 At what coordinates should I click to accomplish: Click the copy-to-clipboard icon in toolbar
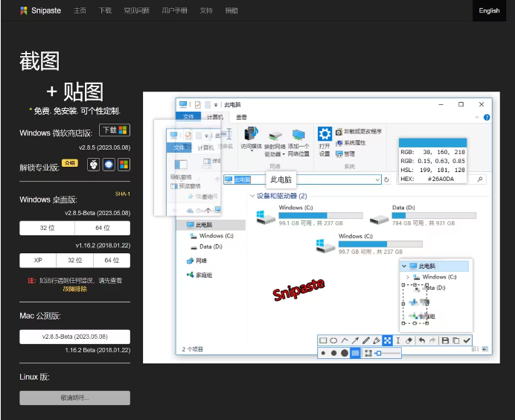(x=456, y=340)
